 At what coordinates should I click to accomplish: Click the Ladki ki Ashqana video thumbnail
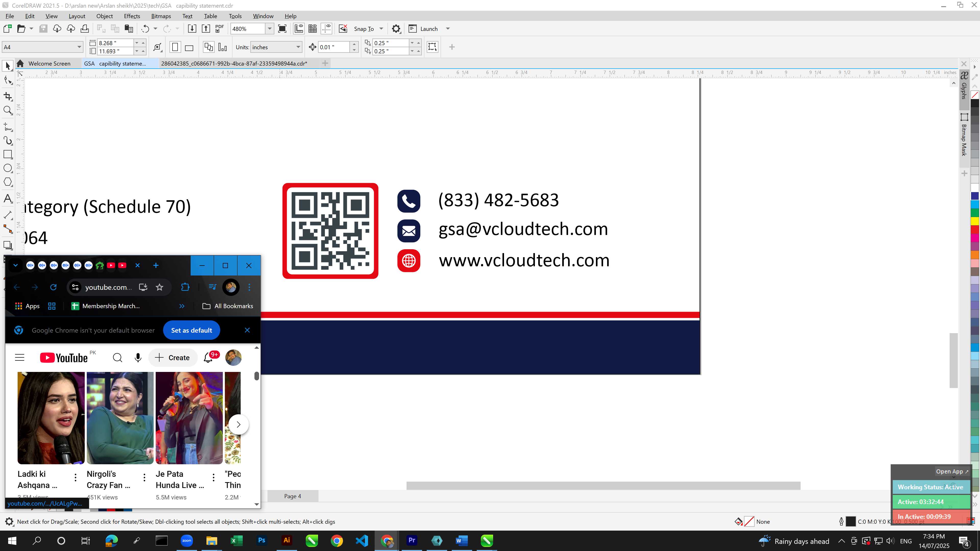pyautogui.click(x=51, y=418)
